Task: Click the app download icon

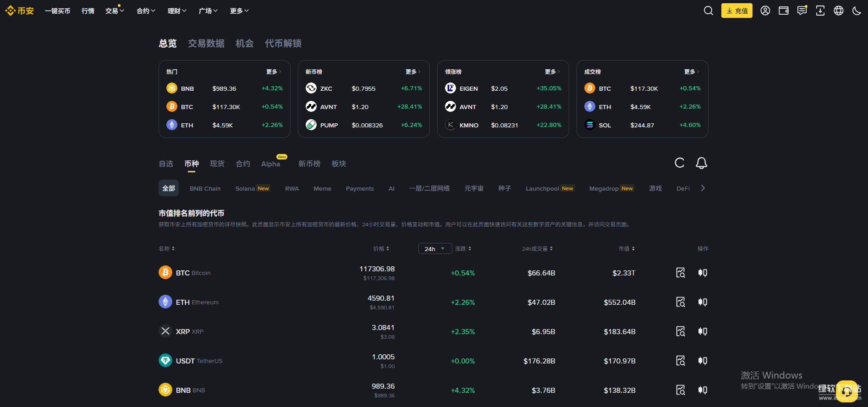Action: pyautogui.click(x=820, y=11)
